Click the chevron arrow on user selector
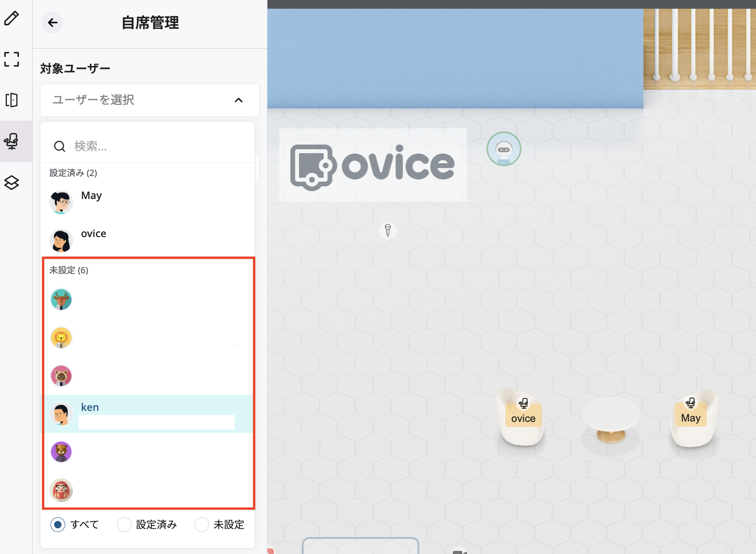 click(x=239, y=100)
